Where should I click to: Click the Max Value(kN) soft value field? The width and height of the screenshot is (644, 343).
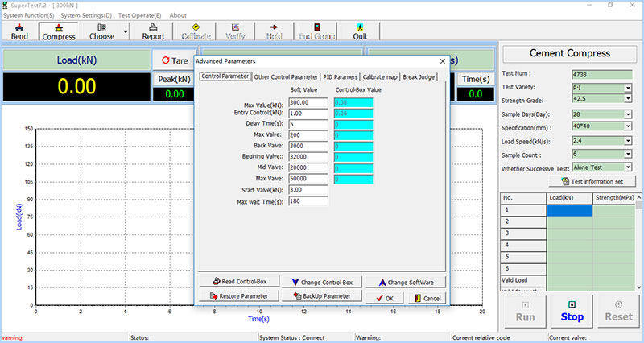click(x=308, y=102)
